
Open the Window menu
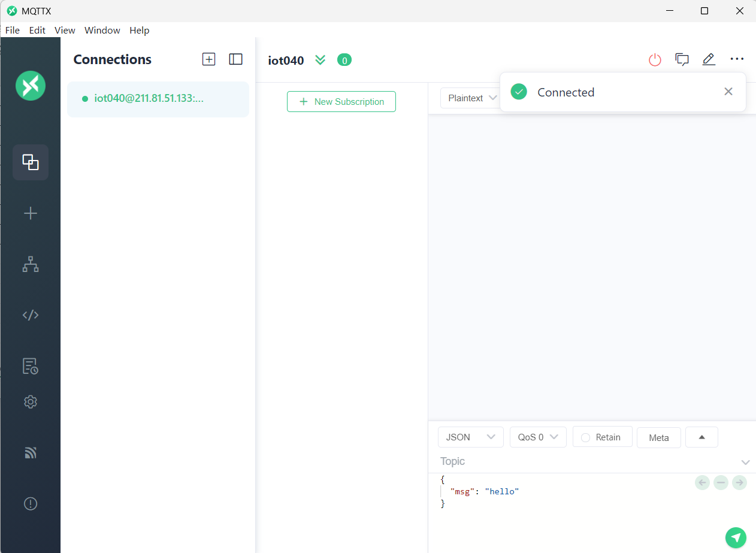coord(102,30)
